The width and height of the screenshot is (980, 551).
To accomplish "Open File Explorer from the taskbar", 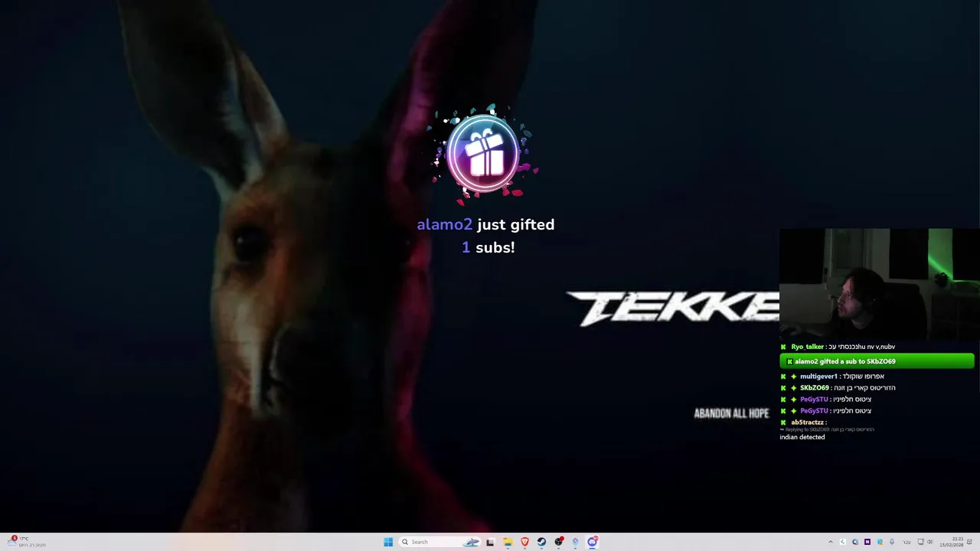I will (x=508, y=542).
